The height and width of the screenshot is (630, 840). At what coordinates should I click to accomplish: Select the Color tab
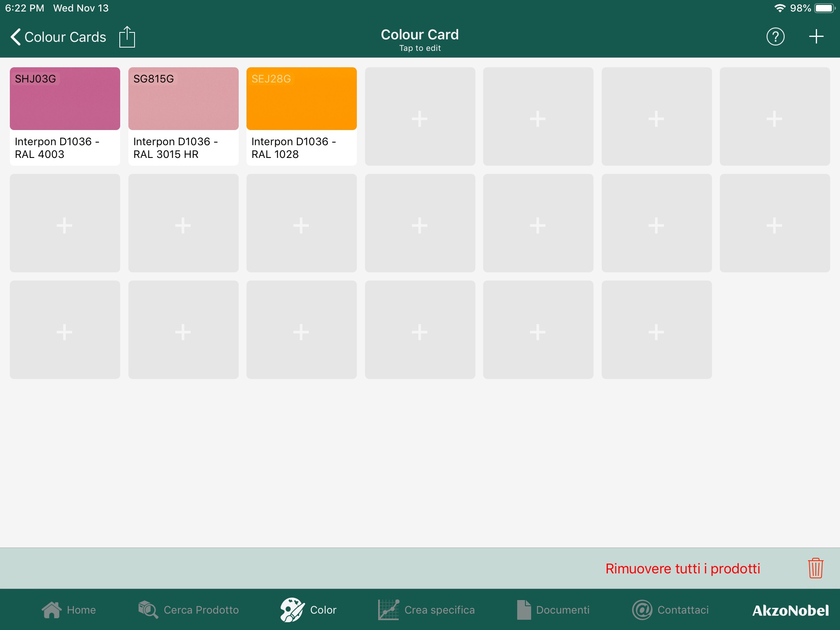point(308,610)
